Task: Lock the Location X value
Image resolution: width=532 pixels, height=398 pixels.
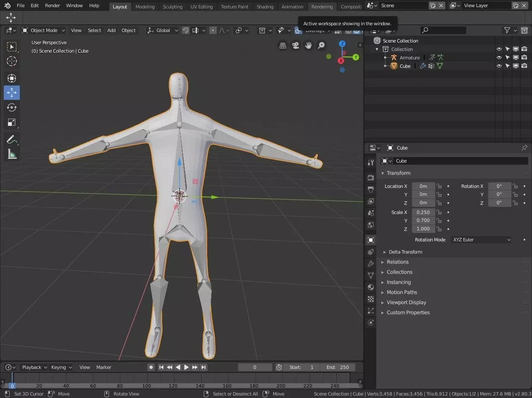Action: [439, 186]
